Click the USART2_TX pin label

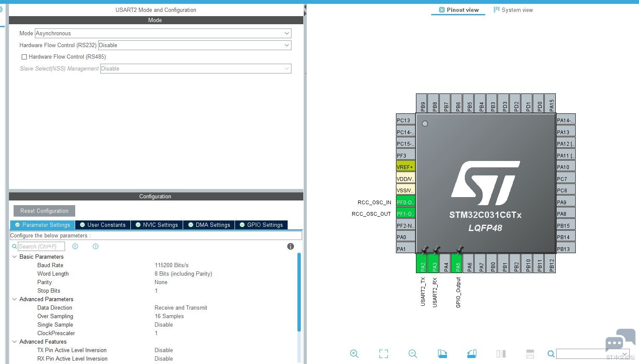pos(423,292)
